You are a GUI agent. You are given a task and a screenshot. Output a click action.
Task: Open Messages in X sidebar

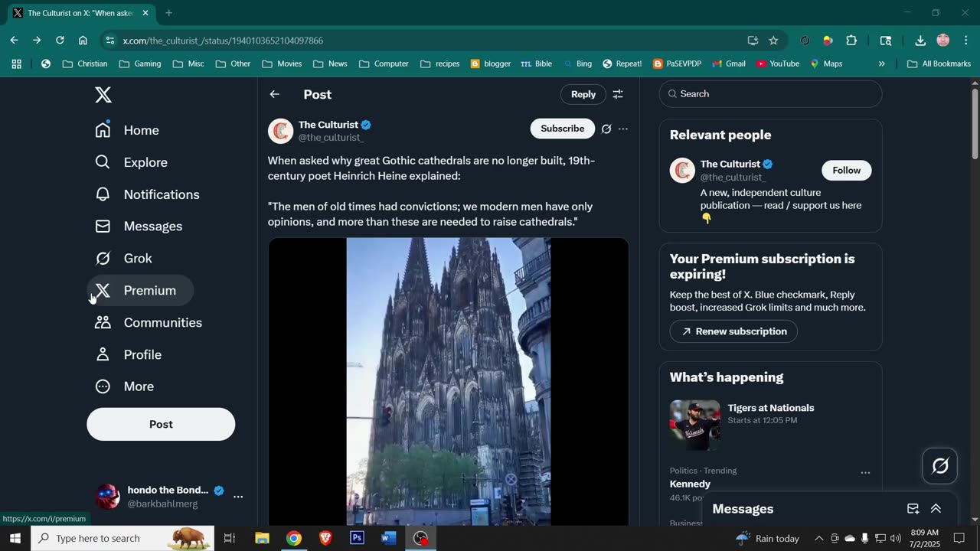[139, 227]
